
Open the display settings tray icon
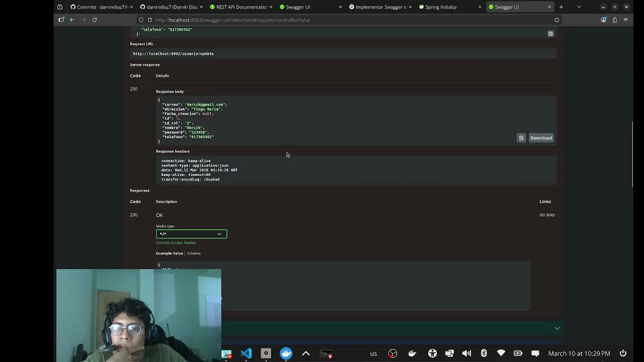tap(449, 353)
